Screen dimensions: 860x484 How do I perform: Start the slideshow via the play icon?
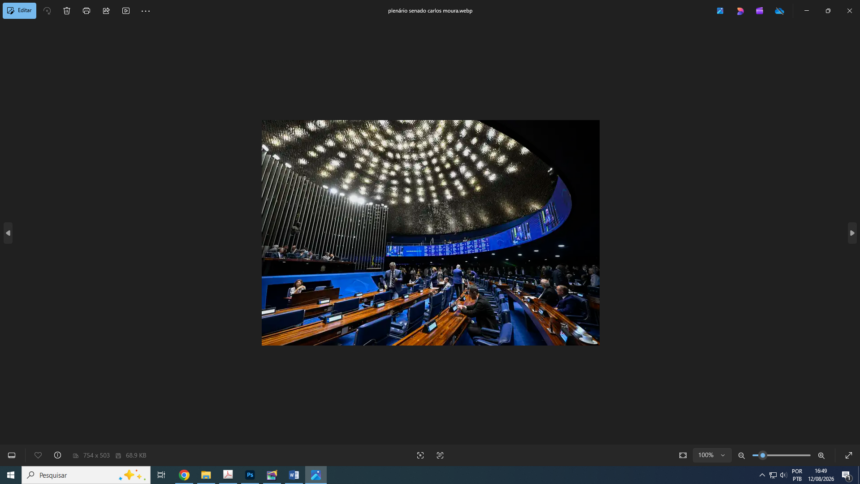126,10
